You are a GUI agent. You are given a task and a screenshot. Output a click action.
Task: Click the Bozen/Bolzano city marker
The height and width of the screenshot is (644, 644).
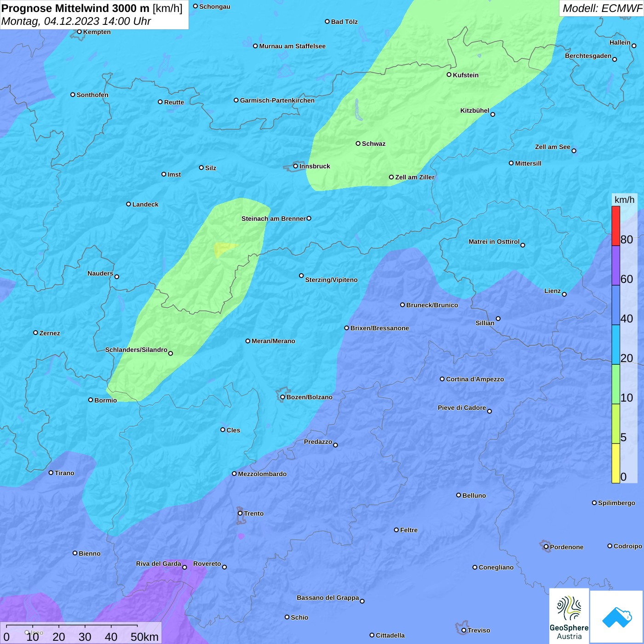pyautogui.click(x=282, y=397)
